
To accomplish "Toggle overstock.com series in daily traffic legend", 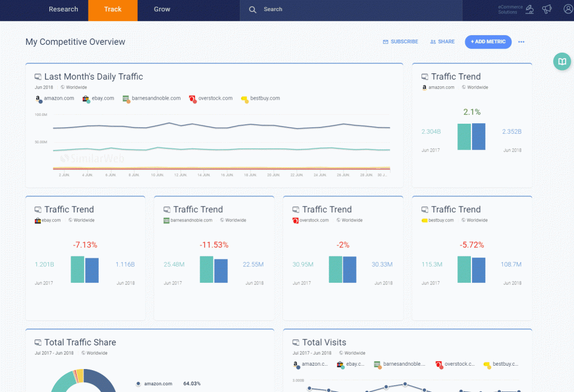I will (211, 99).
